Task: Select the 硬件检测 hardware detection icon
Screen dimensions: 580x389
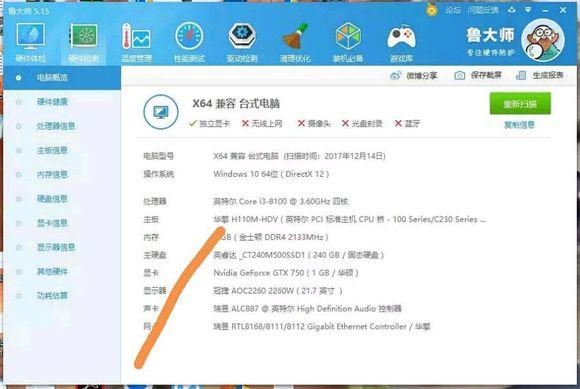Action: pyautogui.click(x=84, y=43)
